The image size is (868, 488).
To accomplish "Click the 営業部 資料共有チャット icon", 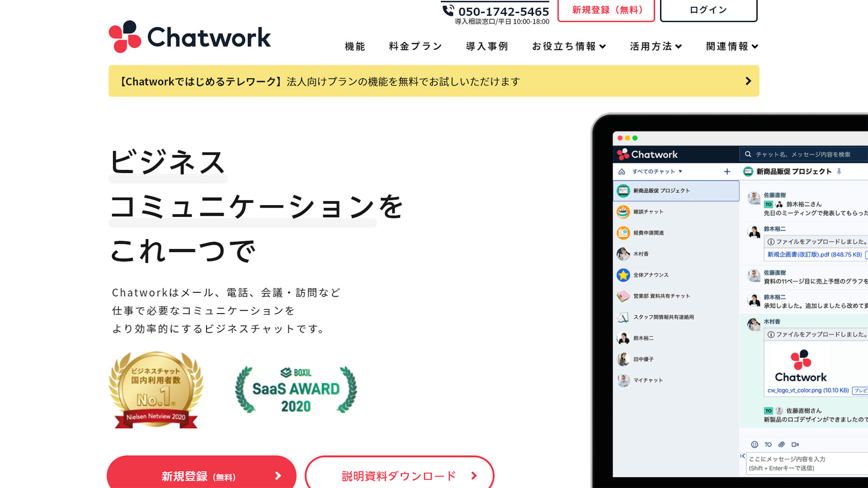I will (x=623, y=296).
